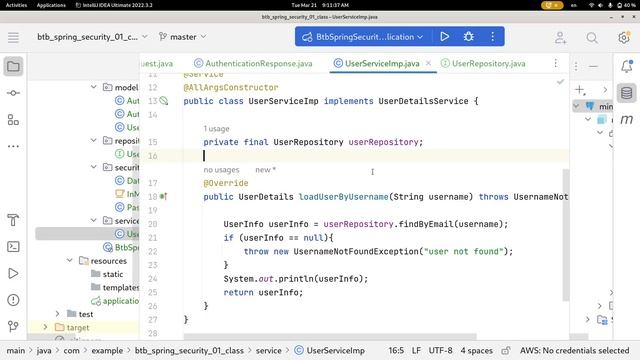This screenshot has width=640, height=360.
Task: Collapse the model folder
Action: pyautogui.click(x=93, y=87)
